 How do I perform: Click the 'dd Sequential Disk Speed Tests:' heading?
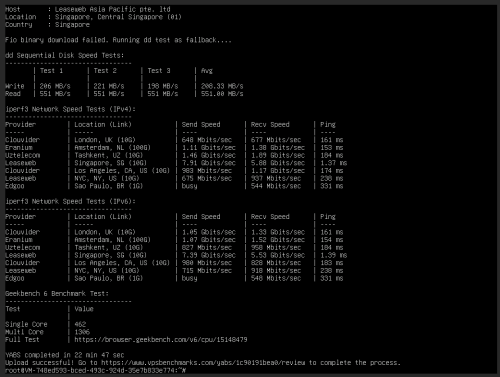pos(65,55)
